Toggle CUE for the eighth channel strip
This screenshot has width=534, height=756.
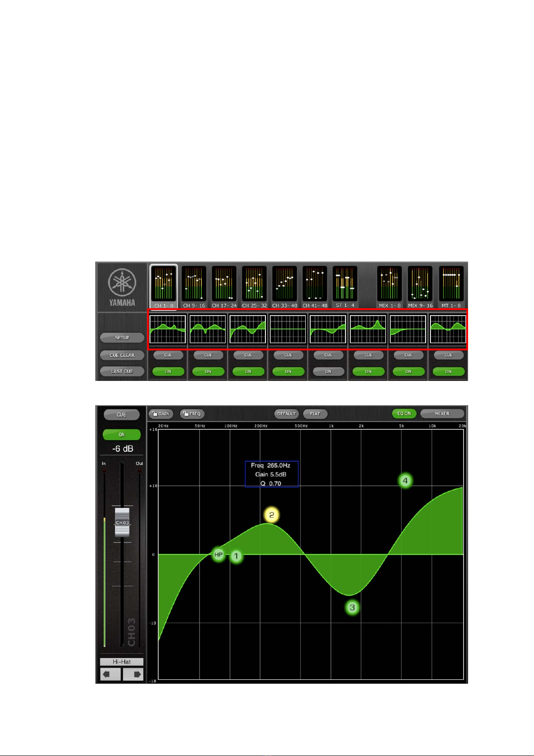(448, 355)
